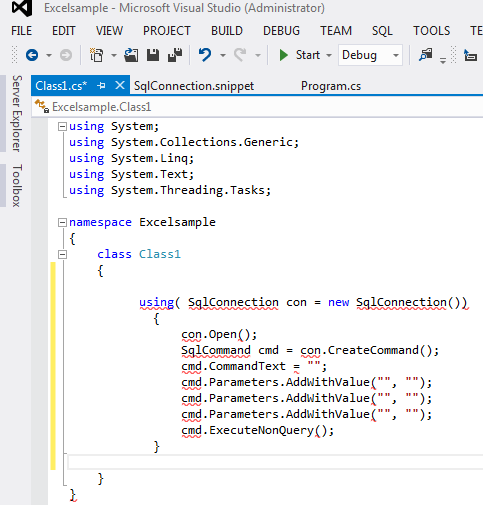The image size is (483, 505).
Task: Click the New Project icon in toolbar
Action: 97,55
